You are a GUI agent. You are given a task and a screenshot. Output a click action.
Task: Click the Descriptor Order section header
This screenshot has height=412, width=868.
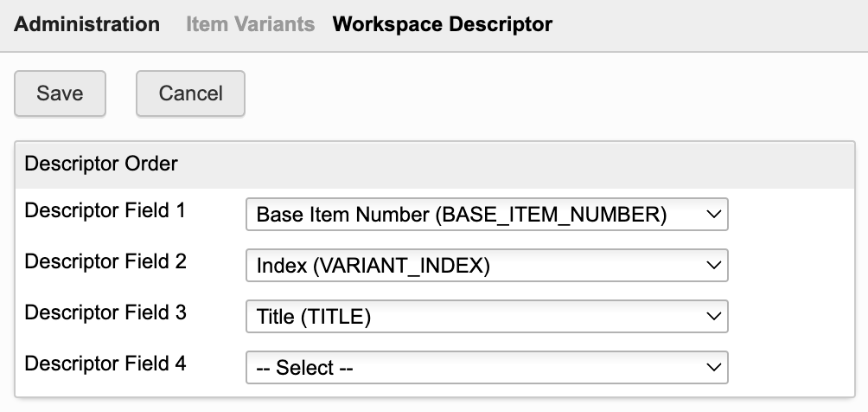point(101,164)
